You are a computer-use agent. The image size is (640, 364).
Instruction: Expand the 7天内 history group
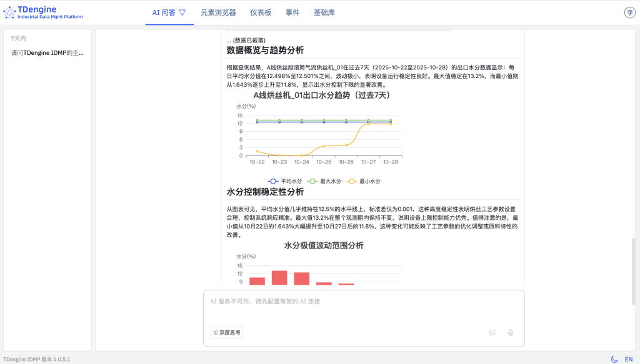tap(19, 37)
